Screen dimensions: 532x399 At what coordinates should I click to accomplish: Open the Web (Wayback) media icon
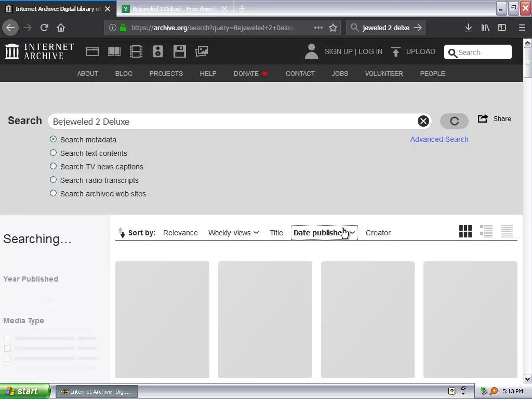[x=92, y=51]
